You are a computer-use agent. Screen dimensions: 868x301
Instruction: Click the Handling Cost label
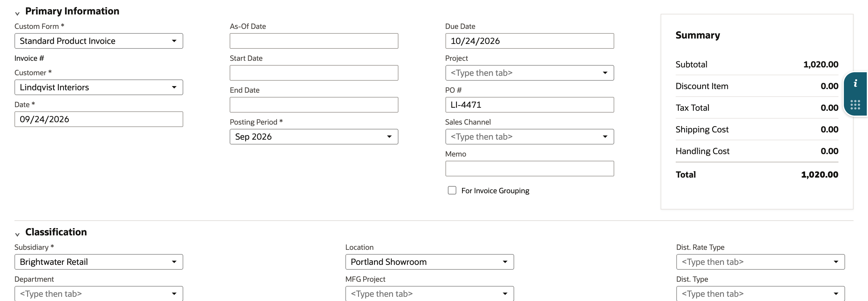click(702, 151)
